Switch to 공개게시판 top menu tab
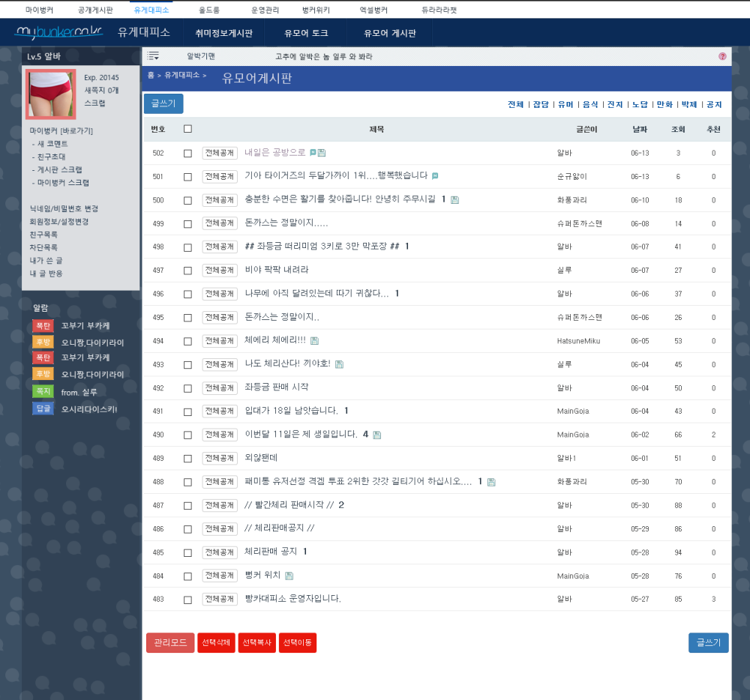Screen dimensions: 750x700 [95, 10]
